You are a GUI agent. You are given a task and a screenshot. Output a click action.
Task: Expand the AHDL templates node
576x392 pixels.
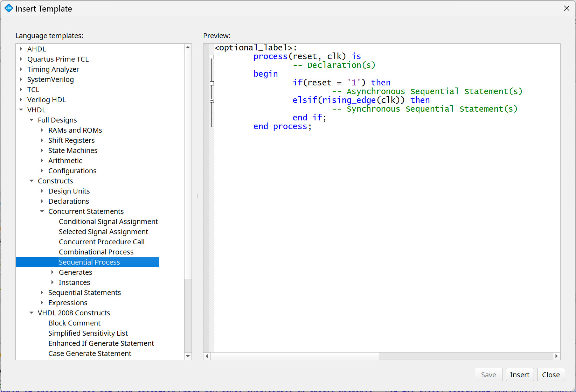(21, 49)
